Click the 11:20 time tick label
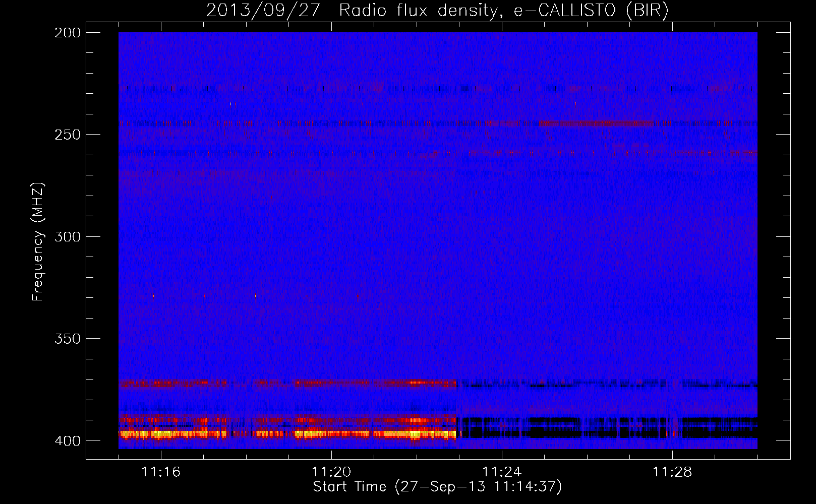 point(331,472)
